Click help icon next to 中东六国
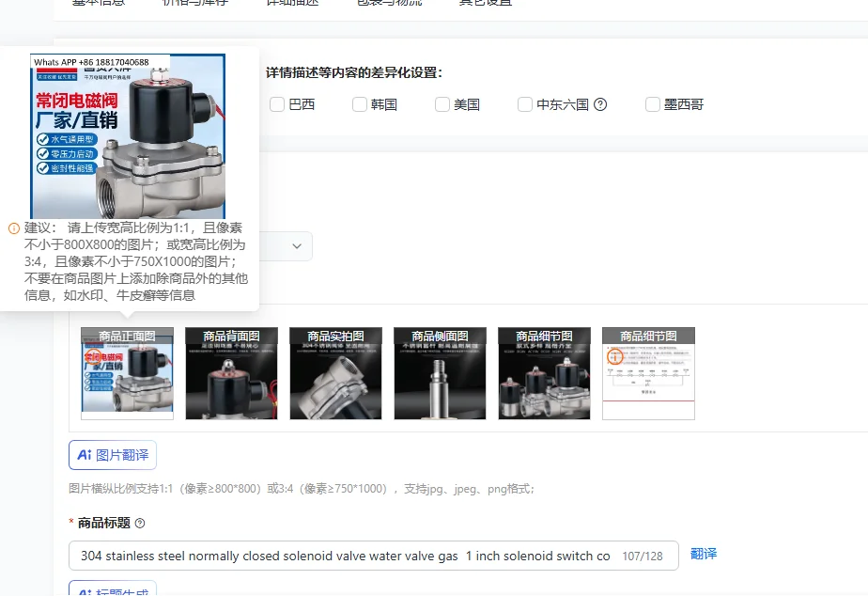This screenshot has width=868, height=596. [600, 104]
